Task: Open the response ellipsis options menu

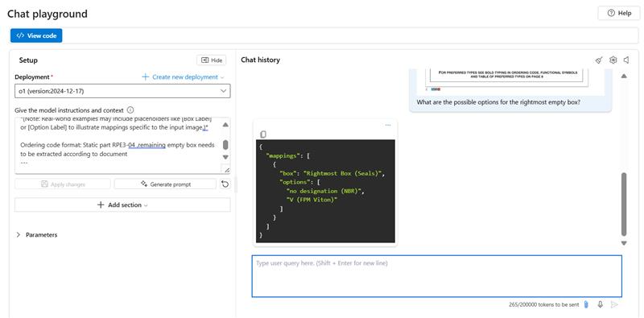Action: [x=388, y=126]
